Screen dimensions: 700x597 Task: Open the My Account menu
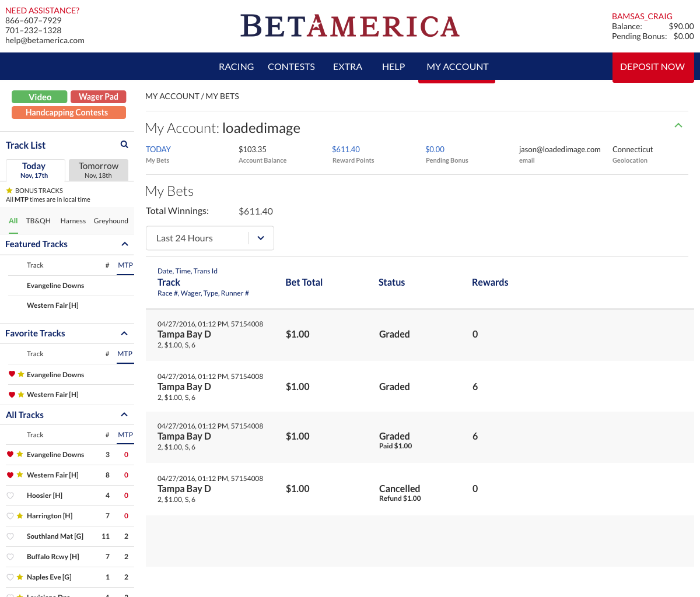pyautogui.click(x=457, y=66)
